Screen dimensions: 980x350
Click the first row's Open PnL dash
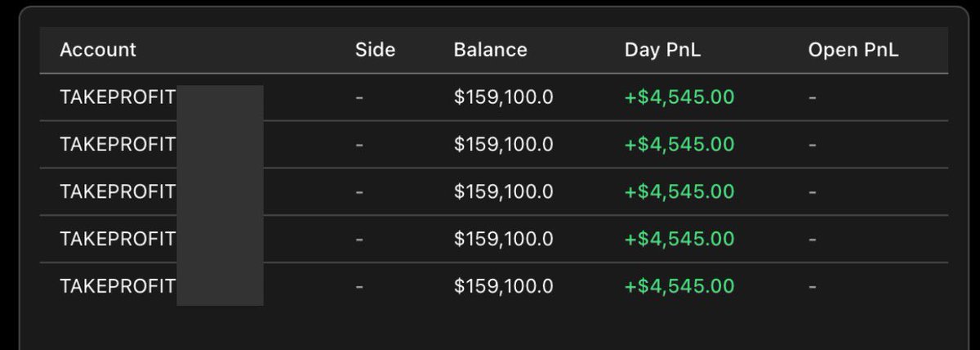pyautogui.click(x=813, y=97)
